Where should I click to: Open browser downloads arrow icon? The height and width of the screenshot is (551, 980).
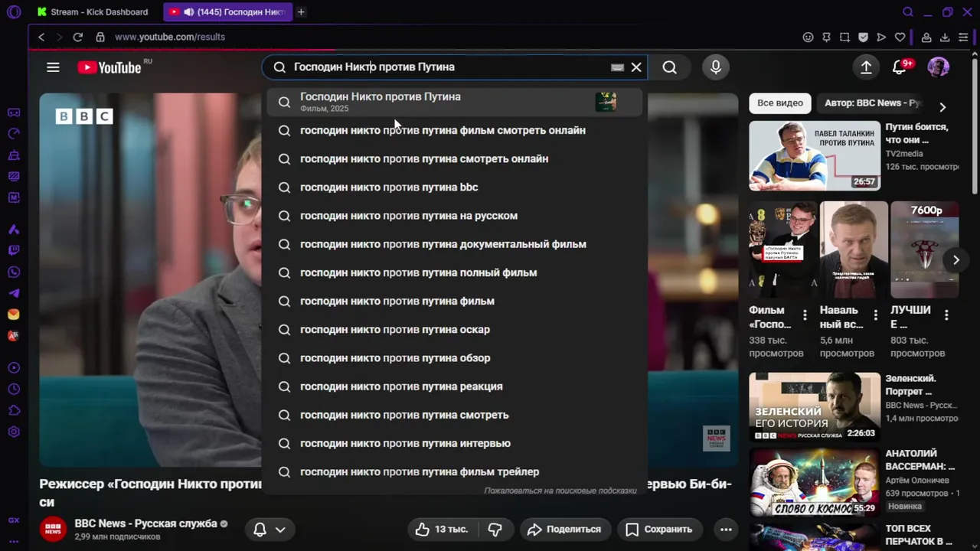945,37
